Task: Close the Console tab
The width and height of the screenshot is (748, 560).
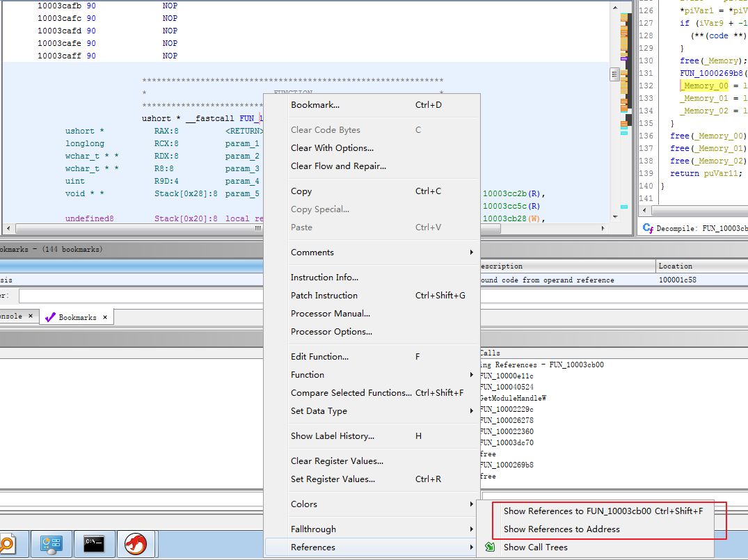Action: (x=31, y=316)
